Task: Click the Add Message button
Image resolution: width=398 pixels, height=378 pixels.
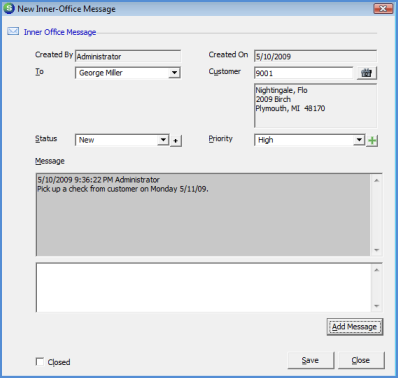Action: (x=355, y=327)
